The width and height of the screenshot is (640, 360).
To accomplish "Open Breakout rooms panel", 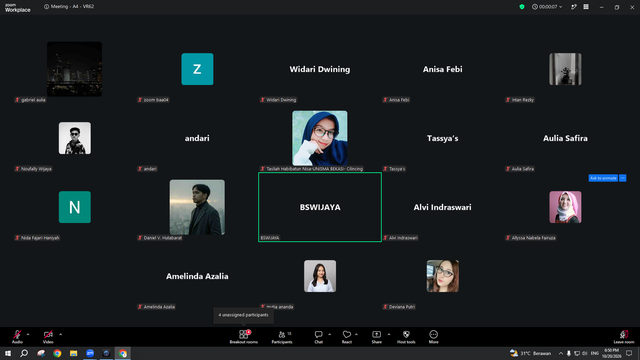I will 244,337.
